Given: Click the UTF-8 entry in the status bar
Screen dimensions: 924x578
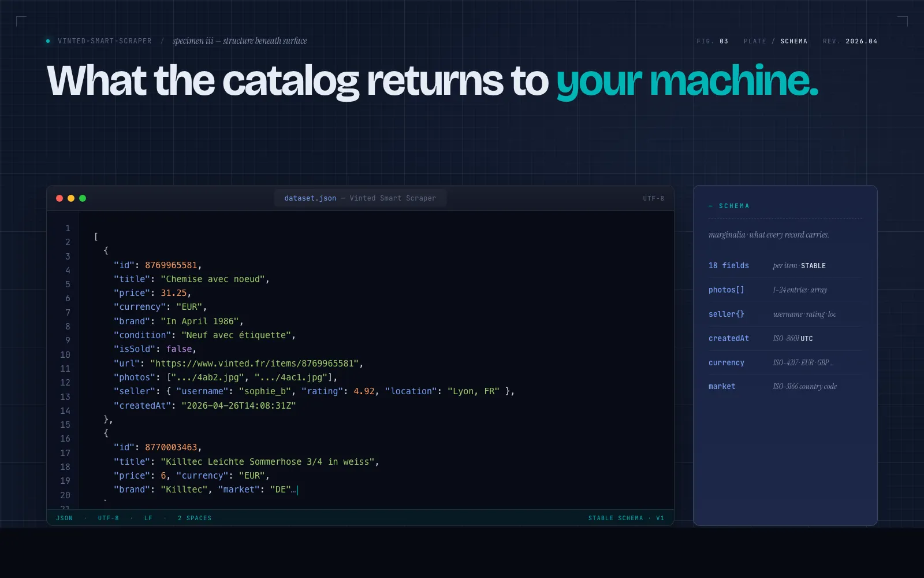Looking at the screenshot, I should click(109, 518).
